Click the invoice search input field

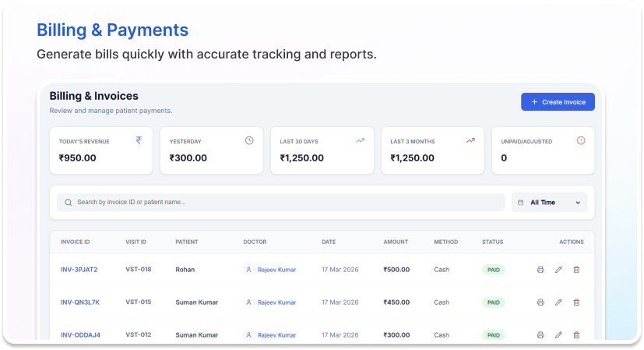click(x=280, y=203)
